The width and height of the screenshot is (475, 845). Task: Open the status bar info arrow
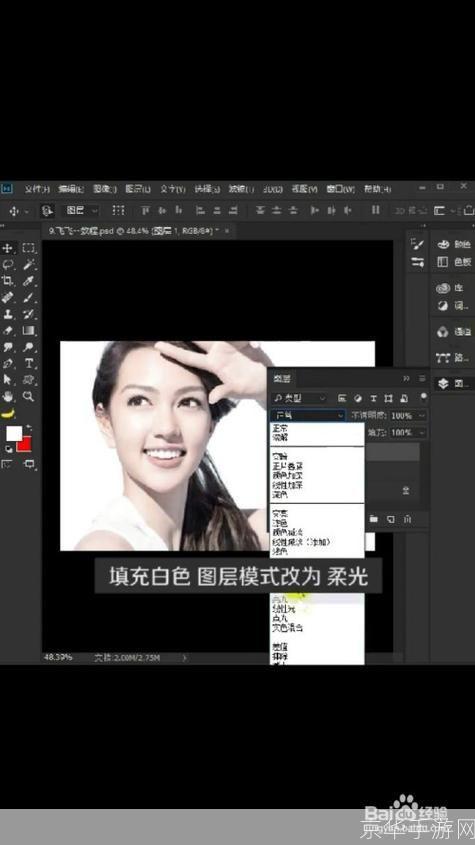click(184, 657)
